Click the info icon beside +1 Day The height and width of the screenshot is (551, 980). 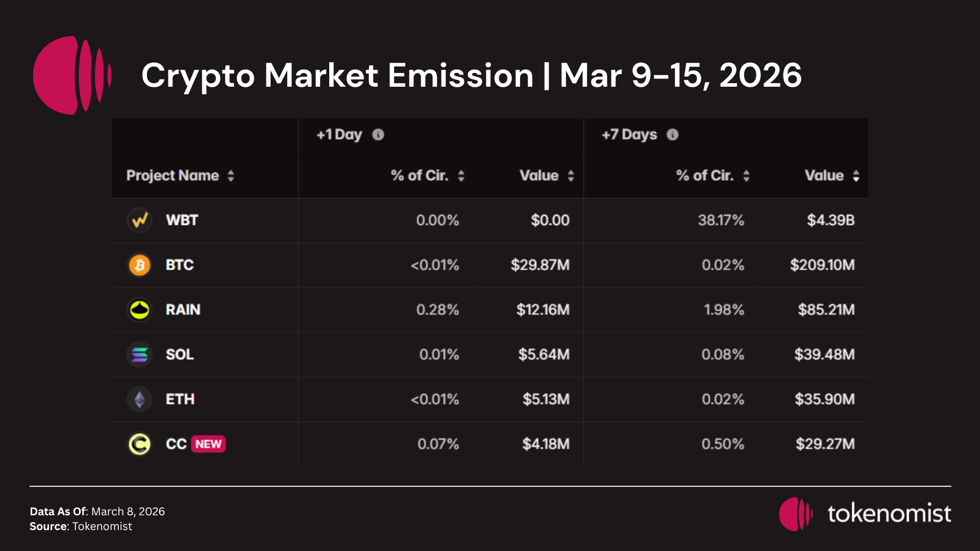(378, 135)
